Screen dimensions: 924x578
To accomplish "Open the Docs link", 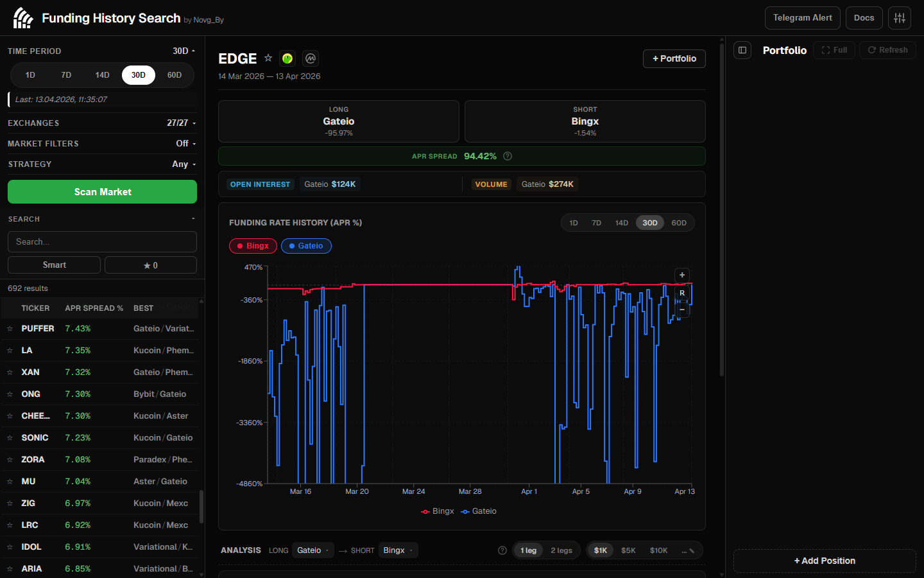I will 864,18.
